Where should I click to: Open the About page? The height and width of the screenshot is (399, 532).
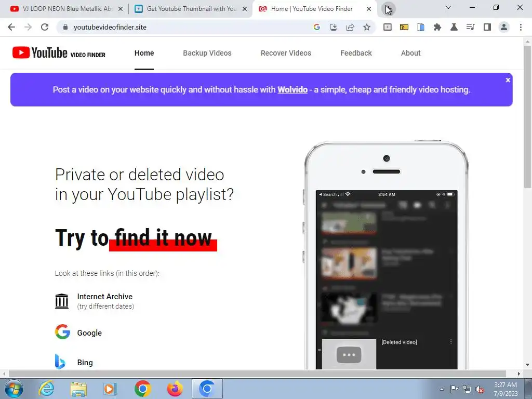pyautogui.click(x=411, y=53)
